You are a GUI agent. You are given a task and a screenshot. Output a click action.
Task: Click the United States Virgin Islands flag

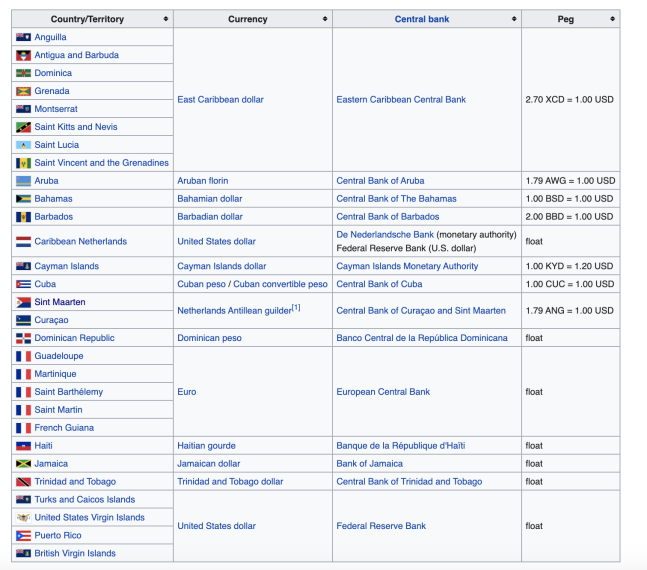tap(24, 518)
